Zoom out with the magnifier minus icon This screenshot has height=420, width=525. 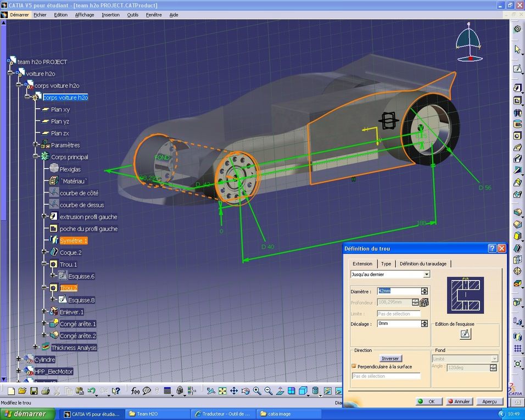pyautogui.click(x=268, y=391)
